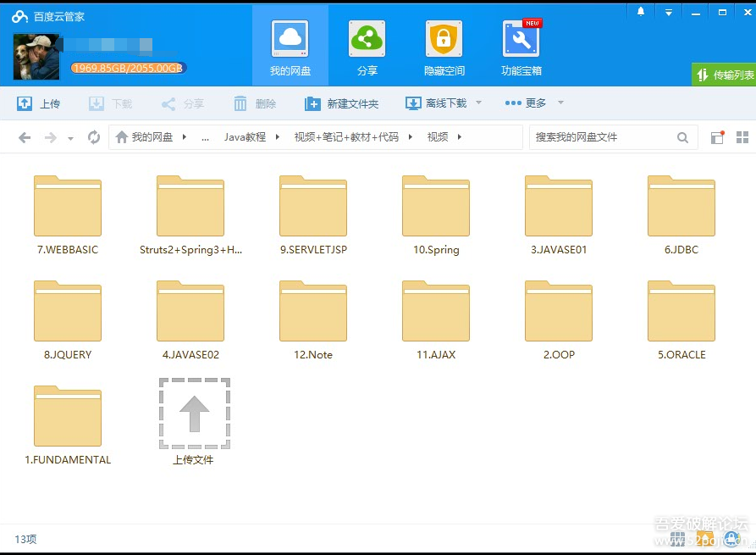
Task: Switch to the 分享 tab
Action: tap(367, 47)
